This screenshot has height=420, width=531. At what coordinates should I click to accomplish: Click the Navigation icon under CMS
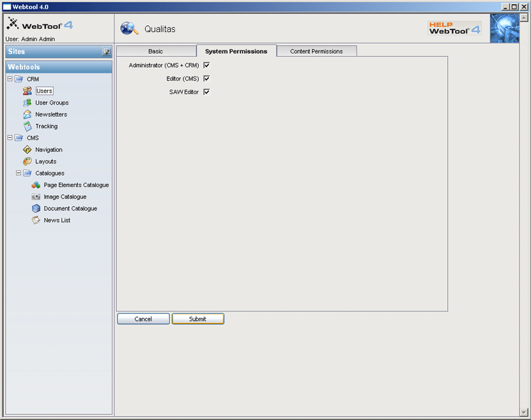coord(27,150)
